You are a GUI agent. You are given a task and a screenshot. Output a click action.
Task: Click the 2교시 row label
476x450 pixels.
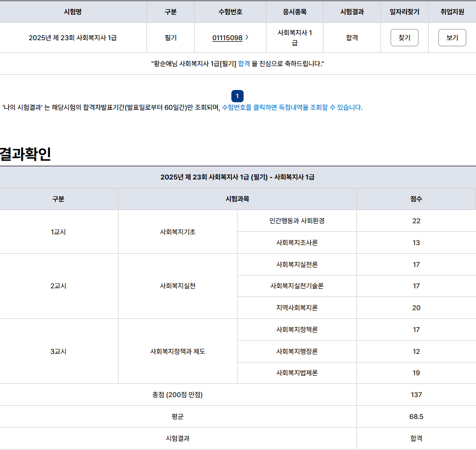[x=58, y=286]
